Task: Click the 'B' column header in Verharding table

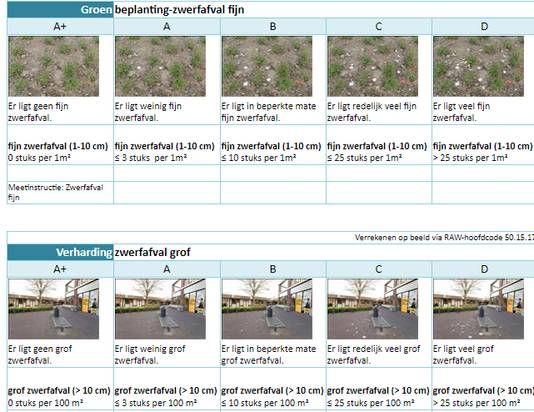Action: click(273, 269)
